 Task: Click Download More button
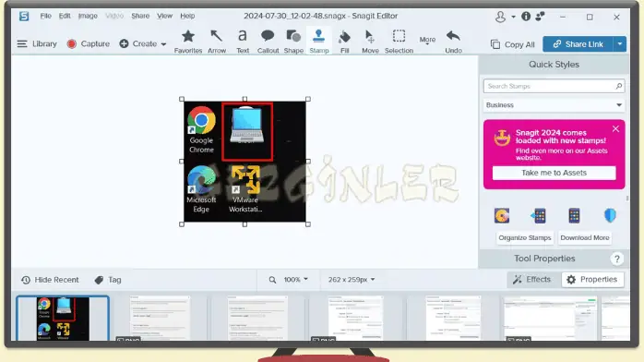pyautogui.click(x=585, y=238)
